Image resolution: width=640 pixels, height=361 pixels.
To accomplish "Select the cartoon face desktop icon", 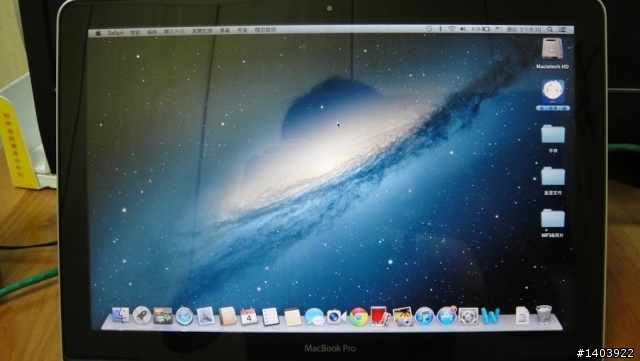I will point(553,91).
